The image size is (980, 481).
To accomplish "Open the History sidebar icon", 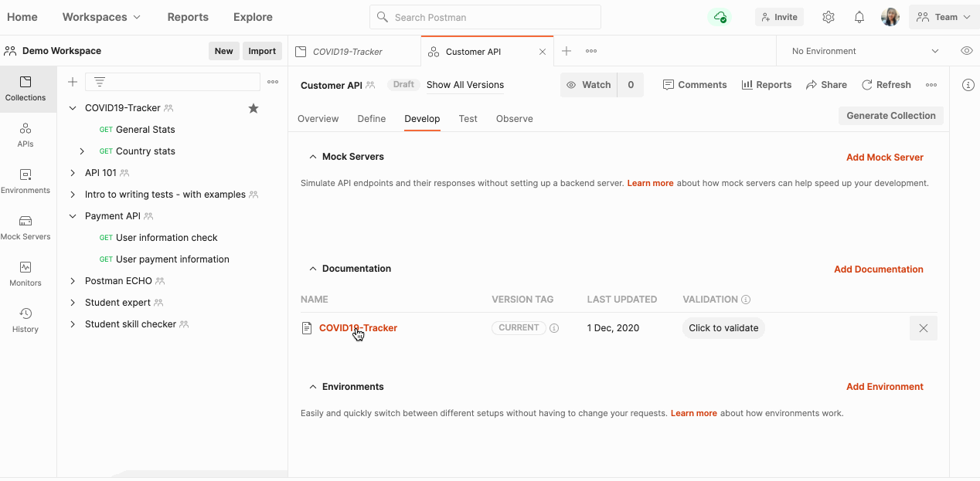I will pos(26,320).
